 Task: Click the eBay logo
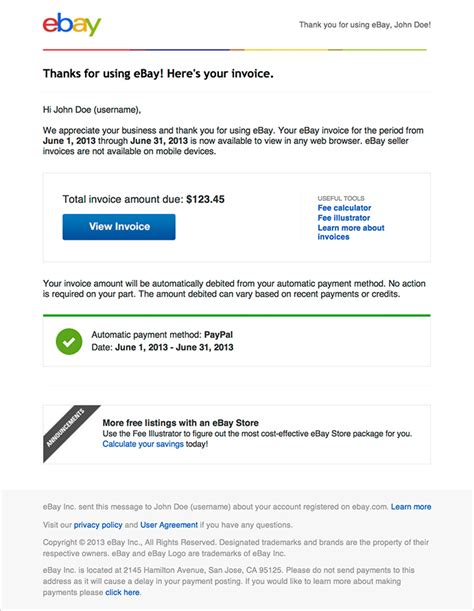pyautogui.click(x=72, y=25)
